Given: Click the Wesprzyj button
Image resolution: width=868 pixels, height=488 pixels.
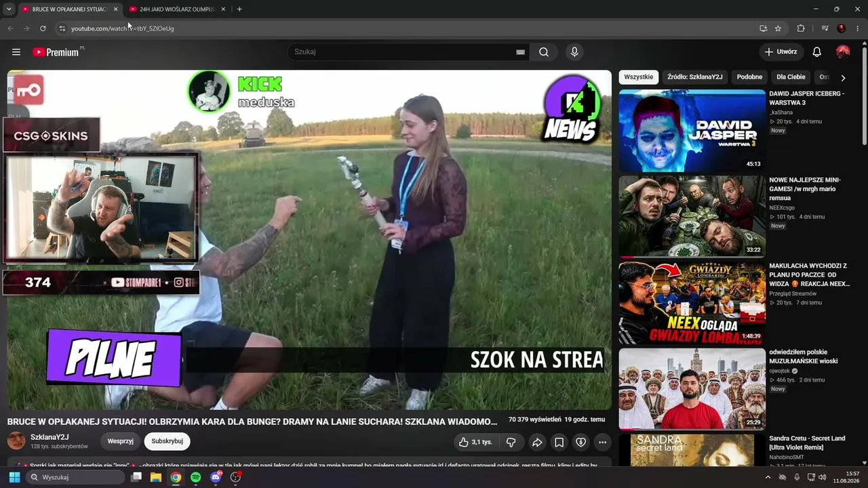Looking at the screenshot, I should [x=121, y=441].
